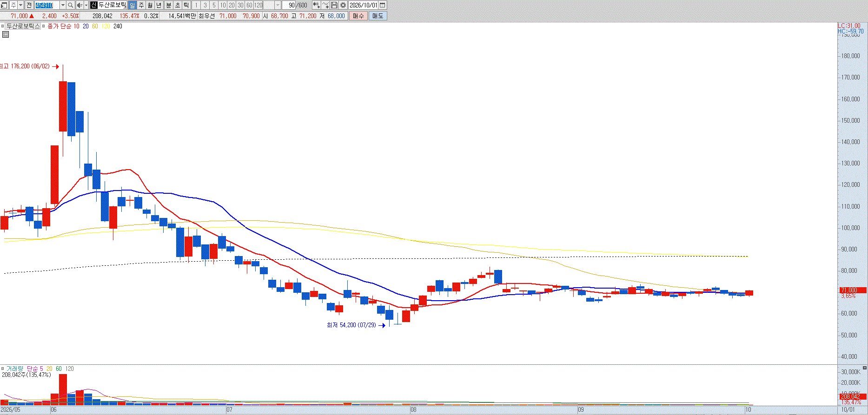Viewport: 868px width, 415px height.
Task: Click the 종가 단순 moving average label
Action: tap(60, 26)
